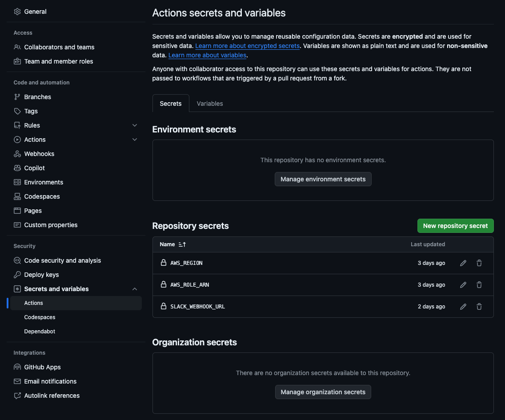This screenshot has height=420, width=505.
Task: Click the Webhooks icon
Action: pos(17,154)
